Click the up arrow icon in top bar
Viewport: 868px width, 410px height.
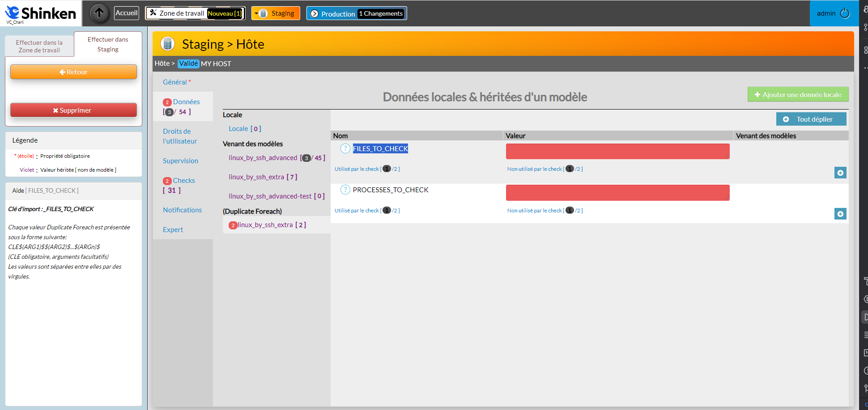99,13
